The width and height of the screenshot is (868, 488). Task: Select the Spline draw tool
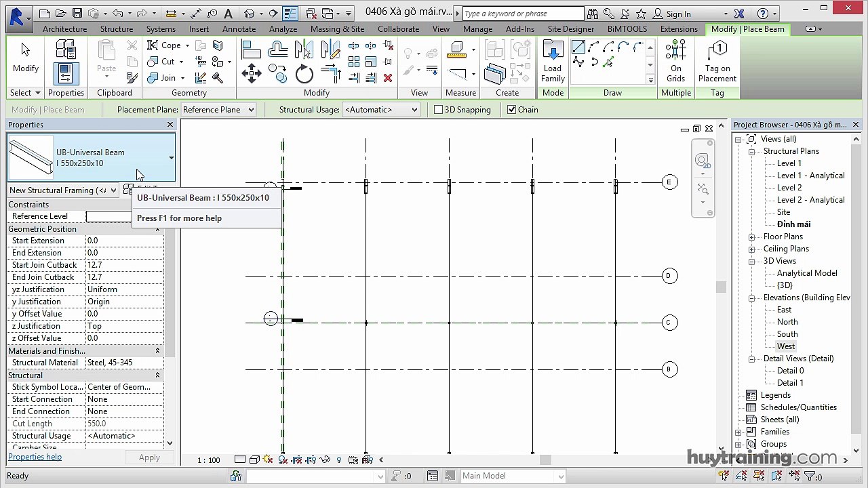[x=578, y=62]
